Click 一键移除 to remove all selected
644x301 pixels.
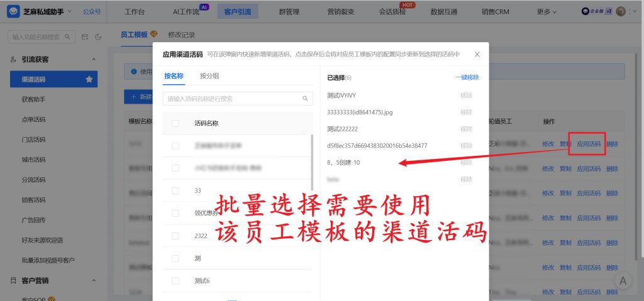pyautogui.click(x=467, y=77)
